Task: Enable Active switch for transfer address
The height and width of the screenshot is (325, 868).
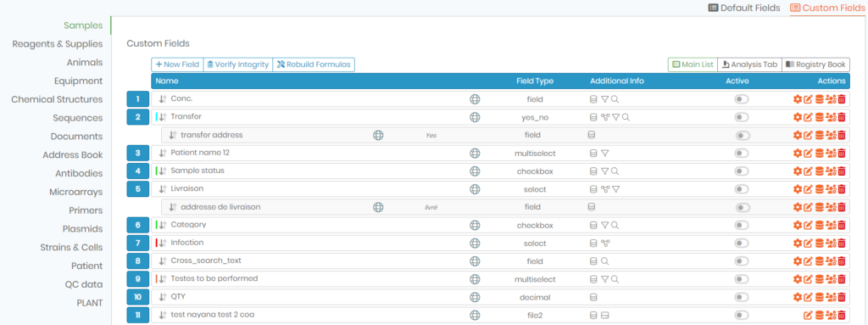Action: tap(743, 135)
